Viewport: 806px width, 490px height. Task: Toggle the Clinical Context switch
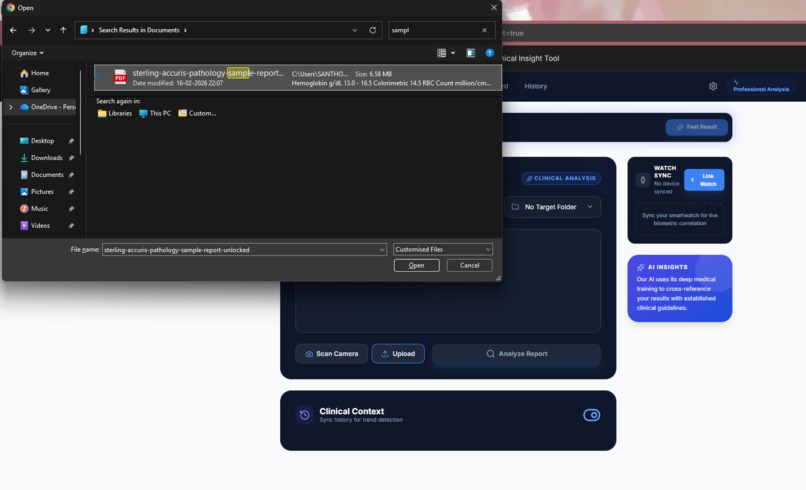point(592,415)
